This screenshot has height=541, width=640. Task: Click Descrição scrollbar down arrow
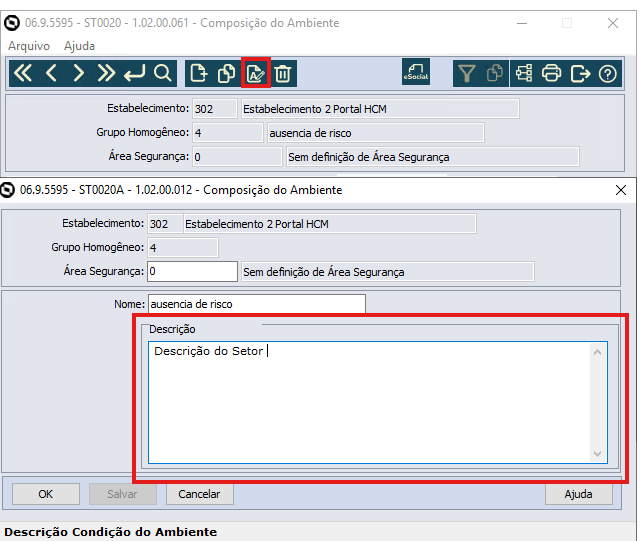598,454
